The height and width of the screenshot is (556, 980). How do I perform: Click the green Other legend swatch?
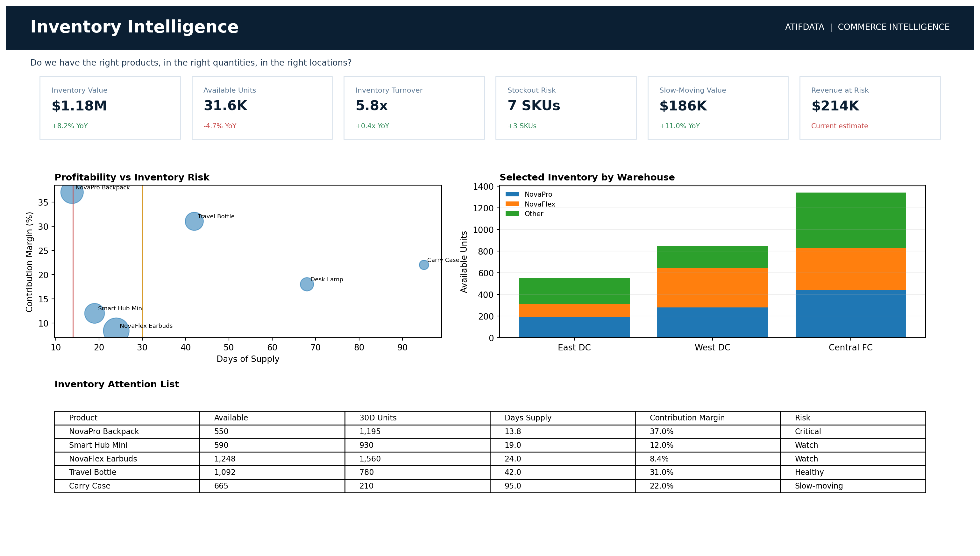click(512, 214)
